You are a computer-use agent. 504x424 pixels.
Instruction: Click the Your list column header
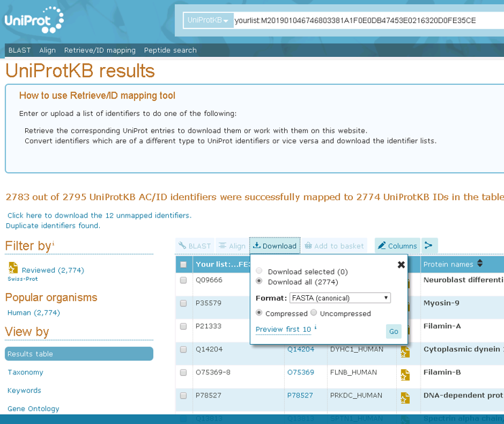(222, 265)
